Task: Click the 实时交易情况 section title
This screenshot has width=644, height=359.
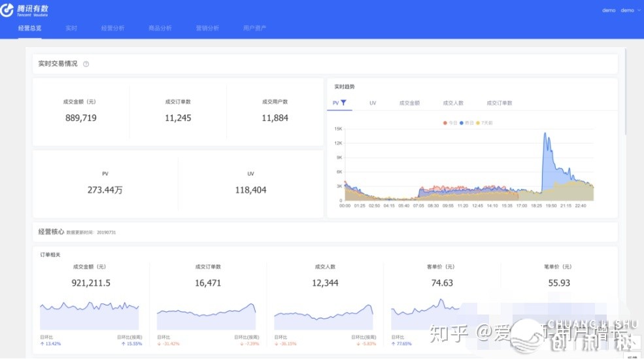Action: tap(58, 63)
